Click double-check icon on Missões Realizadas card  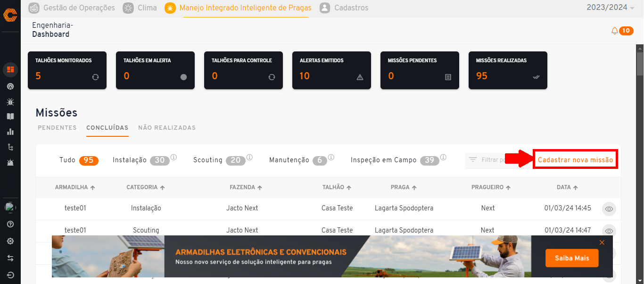pyautogui.click(x=536, y=77)
